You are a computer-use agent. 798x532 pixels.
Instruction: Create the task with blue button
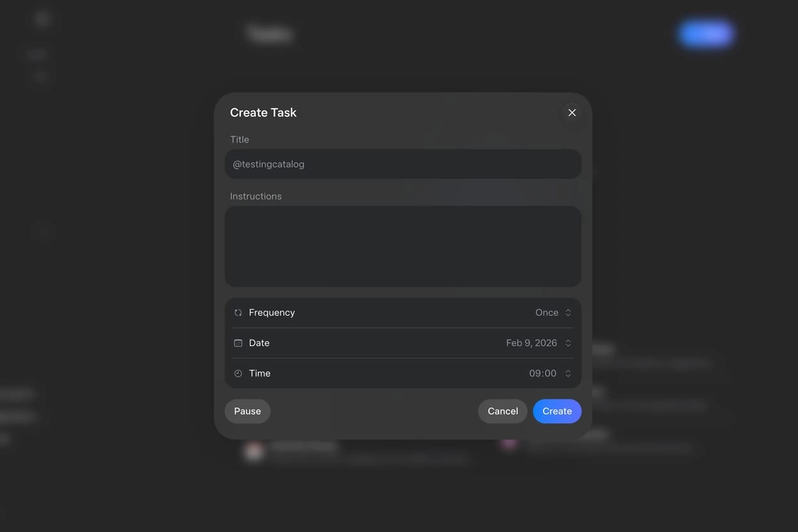(x=557, y=411)
